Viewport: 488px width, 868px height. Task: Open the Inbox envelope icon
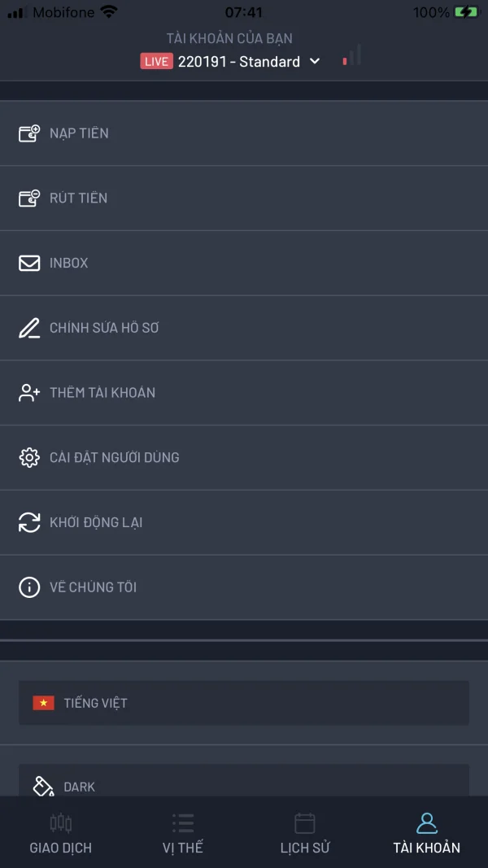point(29,263)
